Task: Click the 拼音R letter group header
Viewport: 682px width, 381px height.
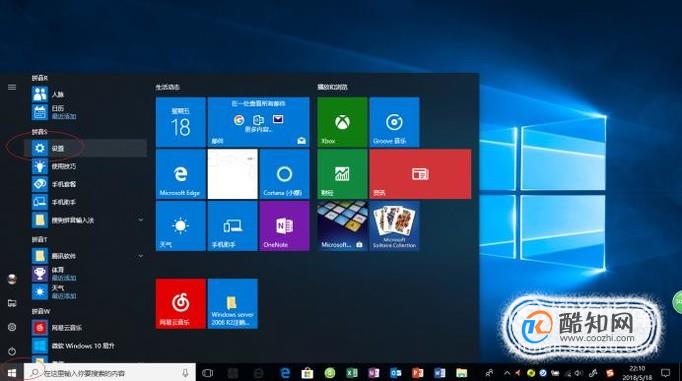Action: coord(40,78)
